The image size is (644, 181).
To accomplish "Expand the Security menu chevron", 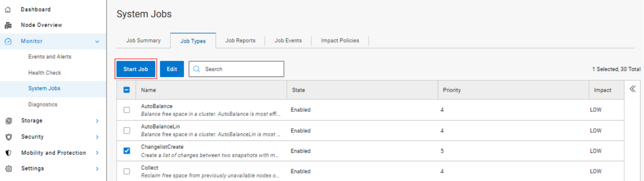I will point(97,137).
